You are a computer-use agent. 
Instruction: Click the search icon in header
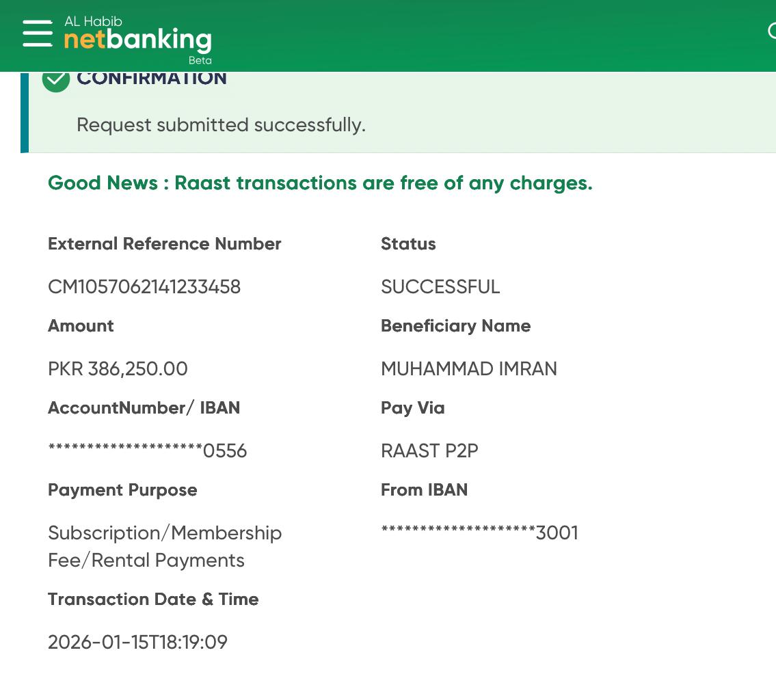pos(771,31)
